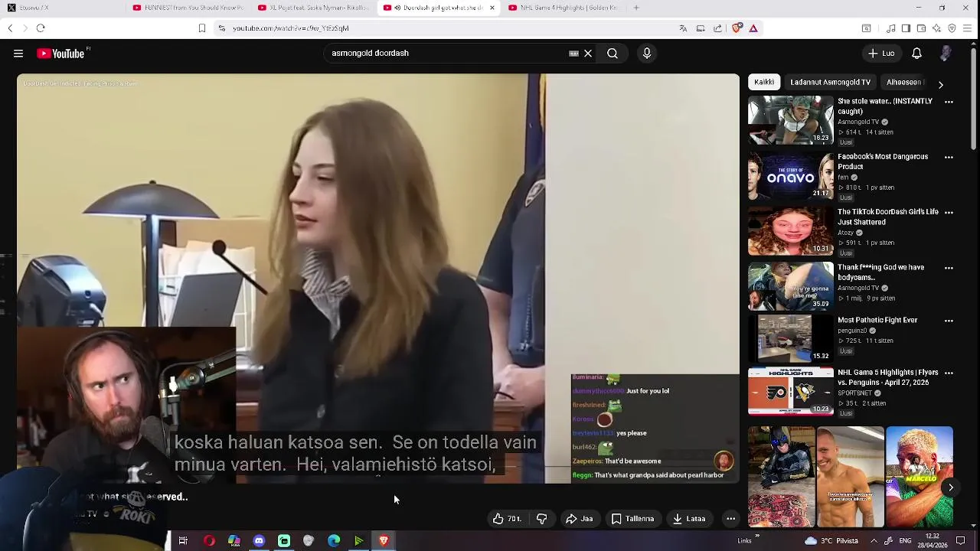Next arrow on Shorts shelf

click(x=951, y=487)
